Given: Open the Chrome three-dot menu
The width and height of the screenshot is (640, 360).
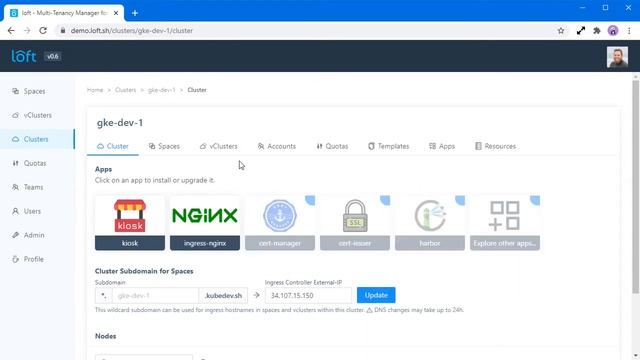Looking at the screenshot, I should point(629,31).
